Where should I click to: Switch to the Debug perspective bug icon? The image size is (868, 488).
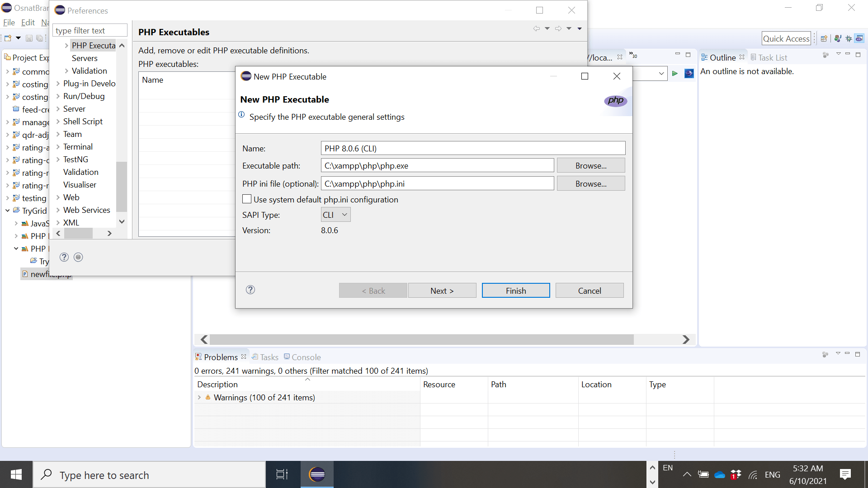pos(849,38)
